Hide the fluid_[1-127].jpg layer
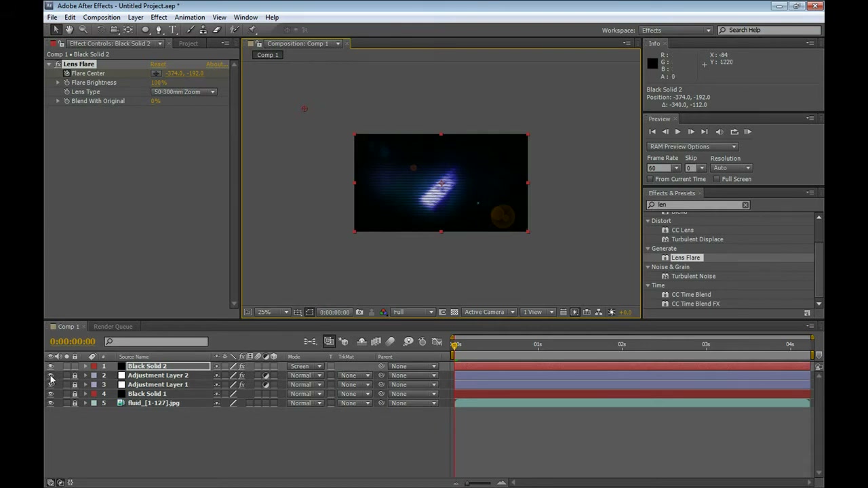 (50, 403)
